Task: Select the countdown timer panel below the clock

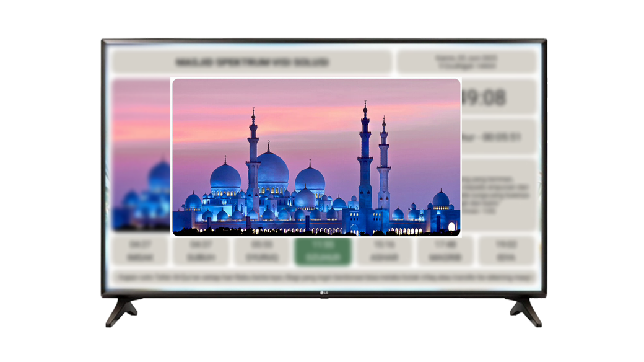Action: point(499,137)
